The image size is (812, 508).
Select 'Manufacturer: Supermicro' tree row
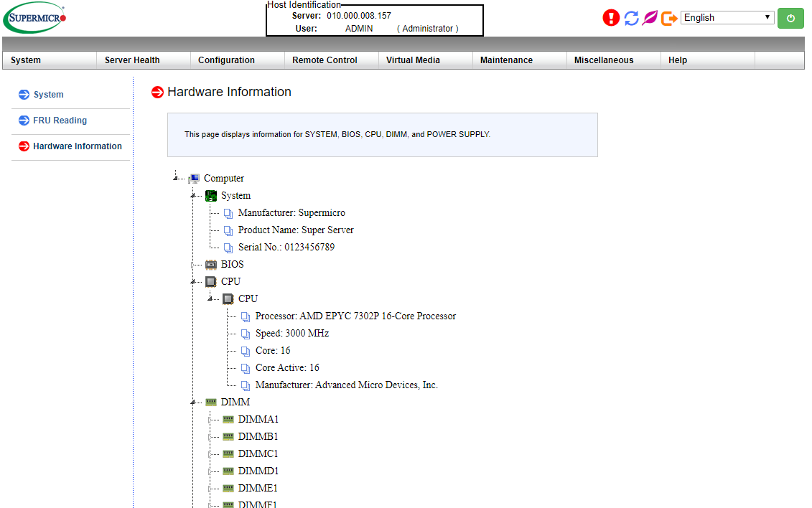pyautogui.click(x=291, y=212)
